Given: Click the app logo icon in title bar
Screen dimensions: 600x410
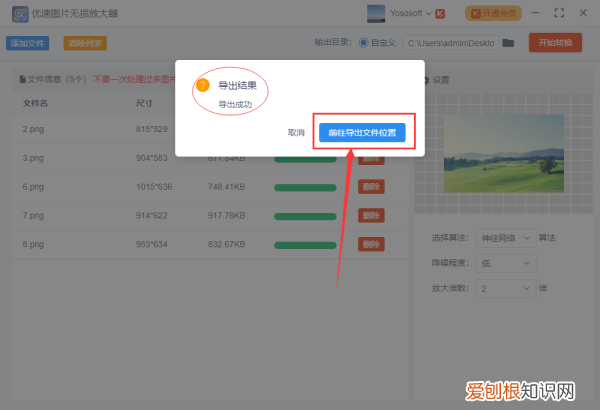Looking at the screenshot, I should (x=20, y=14).
